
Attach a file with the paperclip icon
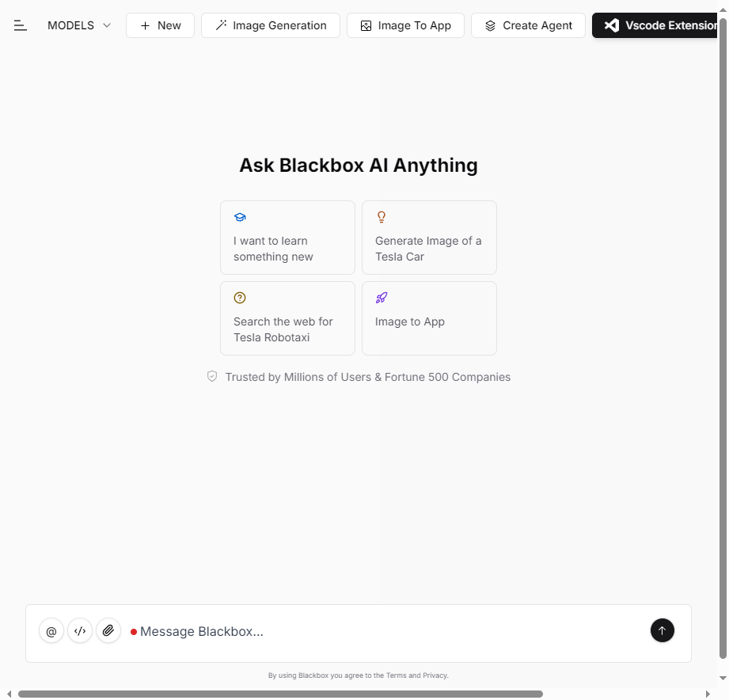108,631
